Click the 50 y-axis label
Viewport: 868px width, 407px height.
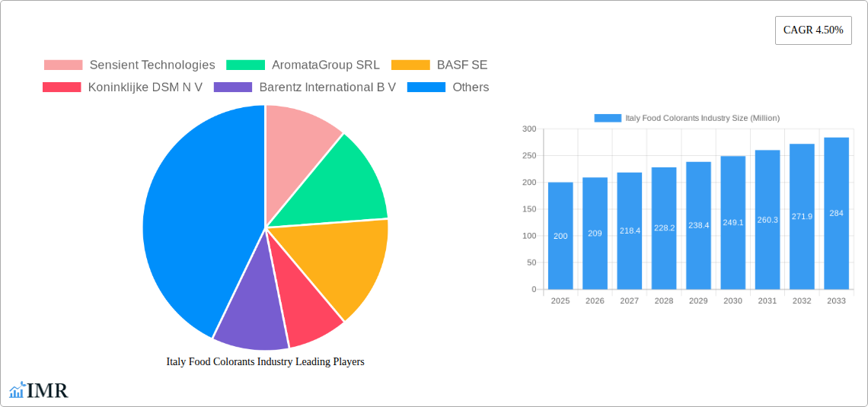coord(531,262)
